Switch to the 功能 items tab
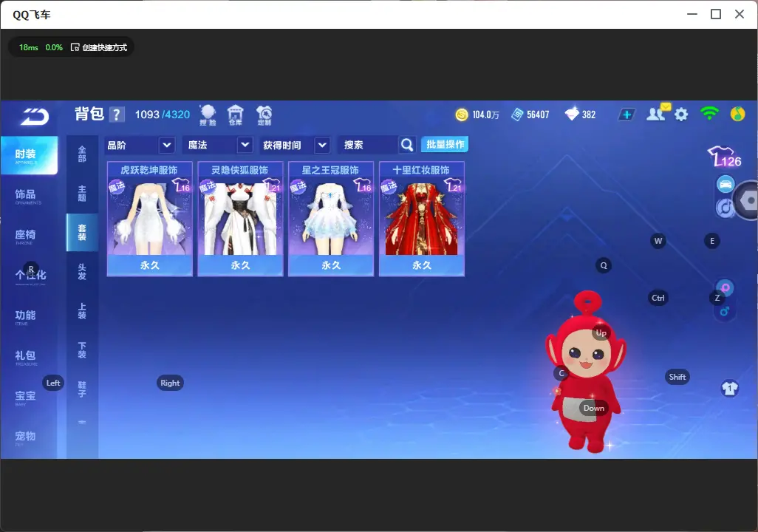758x532 pixels. (x=26, y=316)
